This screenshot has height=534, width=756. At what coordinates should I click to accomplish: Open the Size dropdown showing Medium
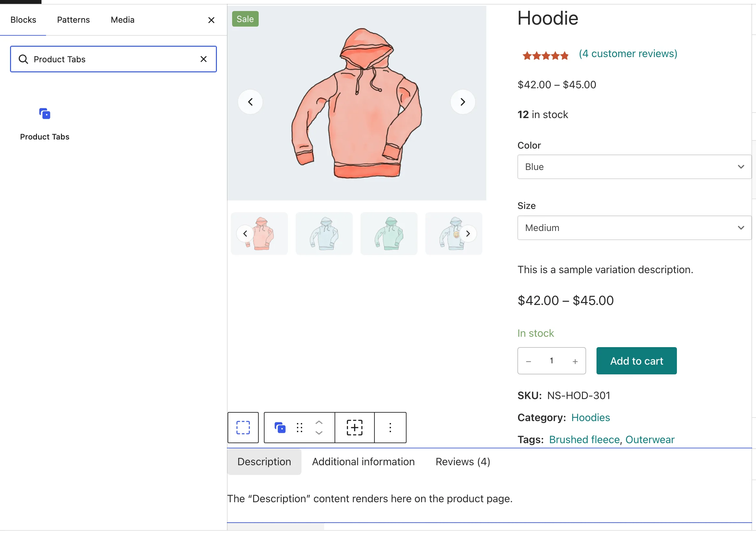point(634,228)
